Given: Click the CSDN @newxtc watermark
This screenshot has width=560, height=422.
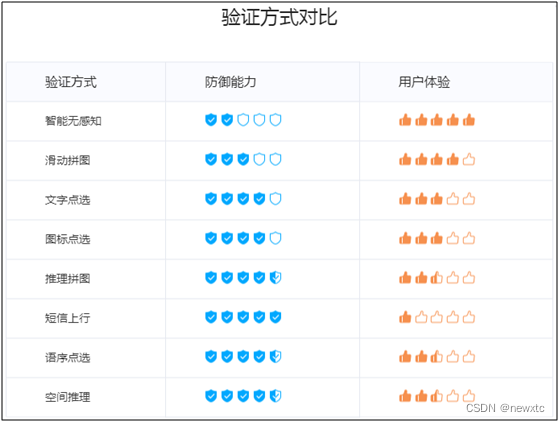Looking at the screenshot, I should pyautogui.click(x=505, y=408).
